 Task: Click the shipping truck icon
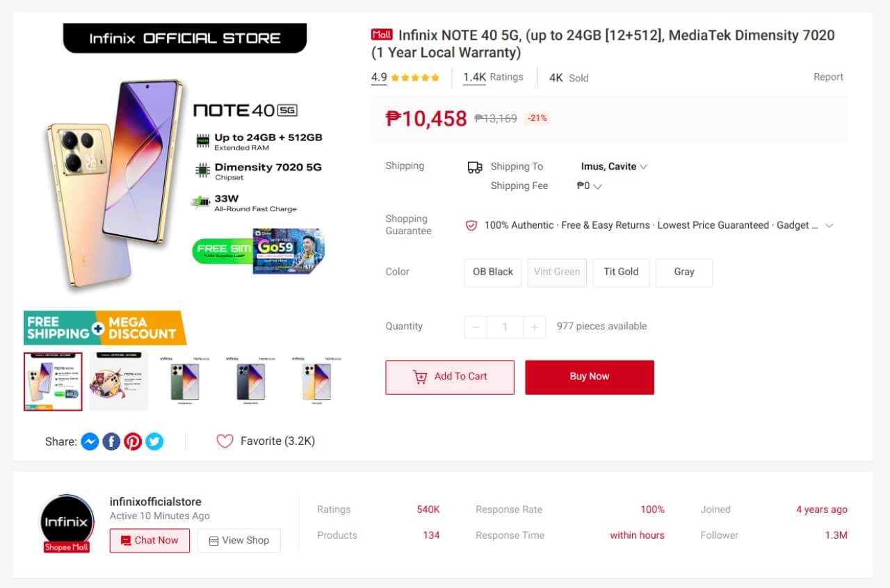pyautogui.click(x=475, y=167)
